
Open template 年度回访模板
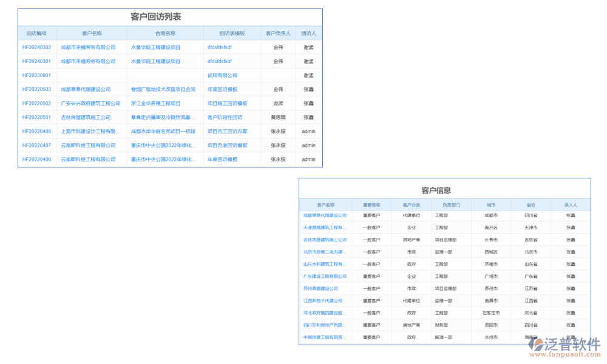click(x=224, y=89)
